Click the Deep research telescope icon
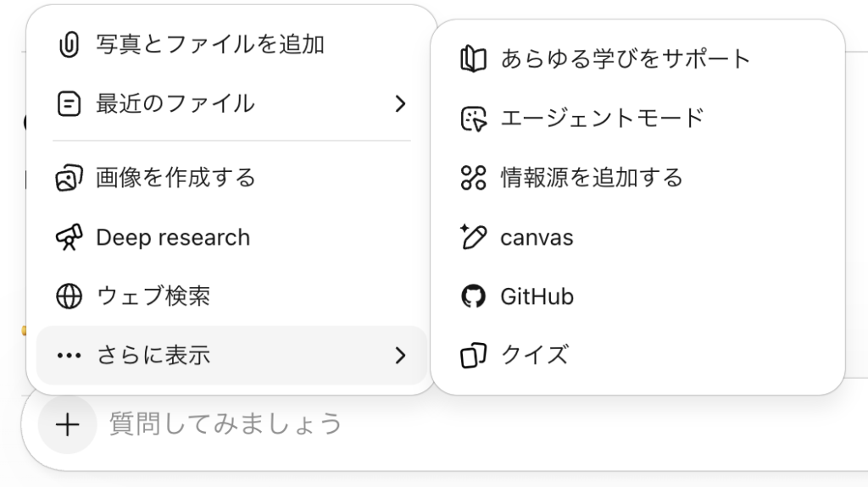Viewport: 868px width, 487px height. click(69, 237)
